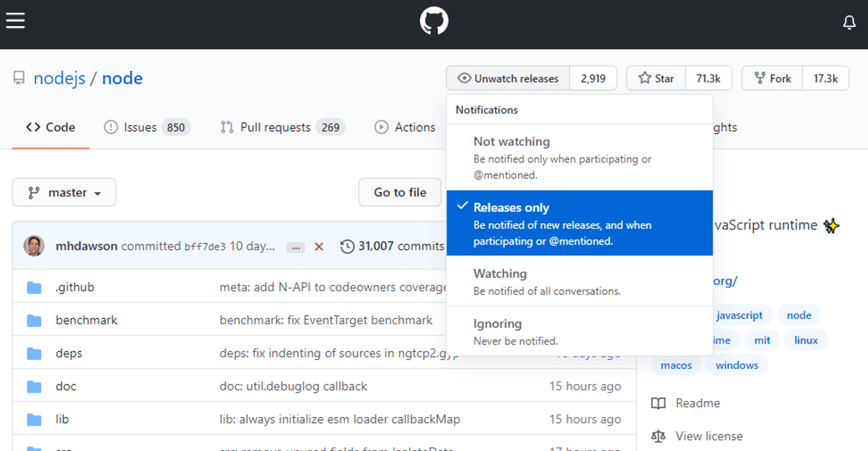Image resolution: width=868 pixels, height=451 pixels.
Task: Click Go to file
Action: click(x=399, y=192)
